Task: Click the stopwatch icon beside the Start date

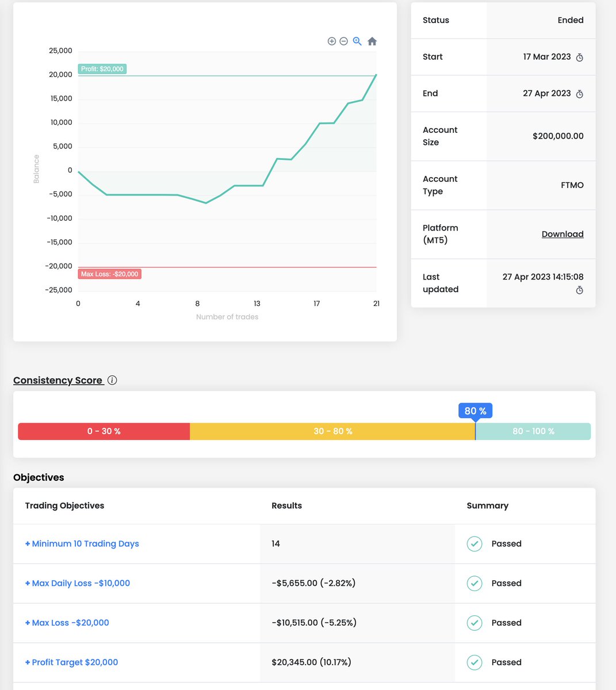Action: [x=579, y=57]
